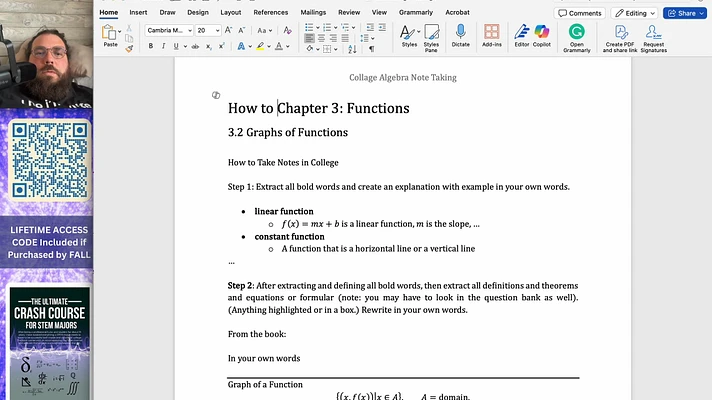Expand the Paste options arrow
The width and height of the screenshot is (712, 400).
[119, 32]
